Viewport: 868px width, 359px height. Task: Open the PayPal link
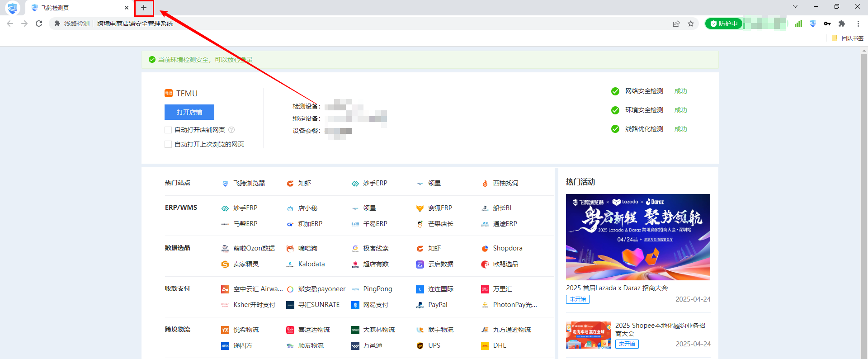click(437, 305)
